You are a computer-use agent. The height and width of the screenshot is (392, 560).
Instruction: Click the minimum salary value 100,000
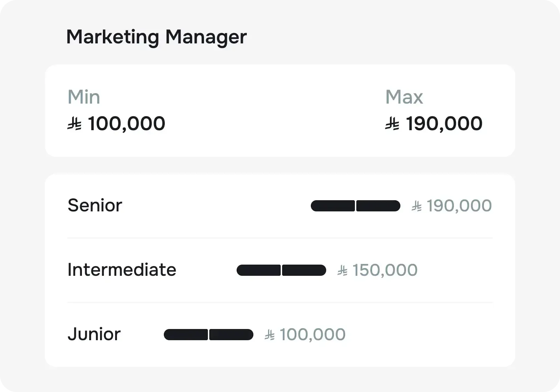coord(126,124)
